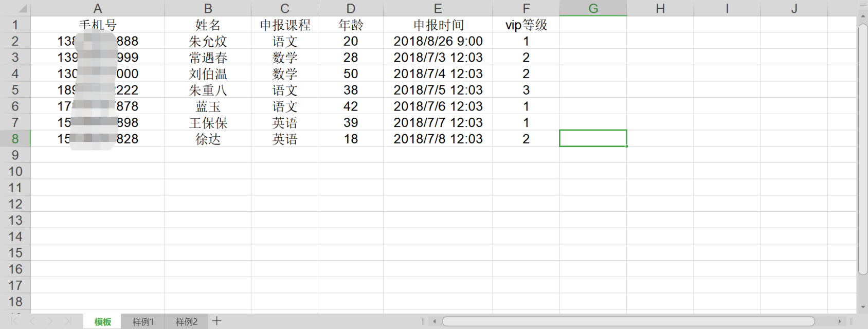Screen dimensions: 868x329
Task: Select column I header
Action: pos(727,8)
